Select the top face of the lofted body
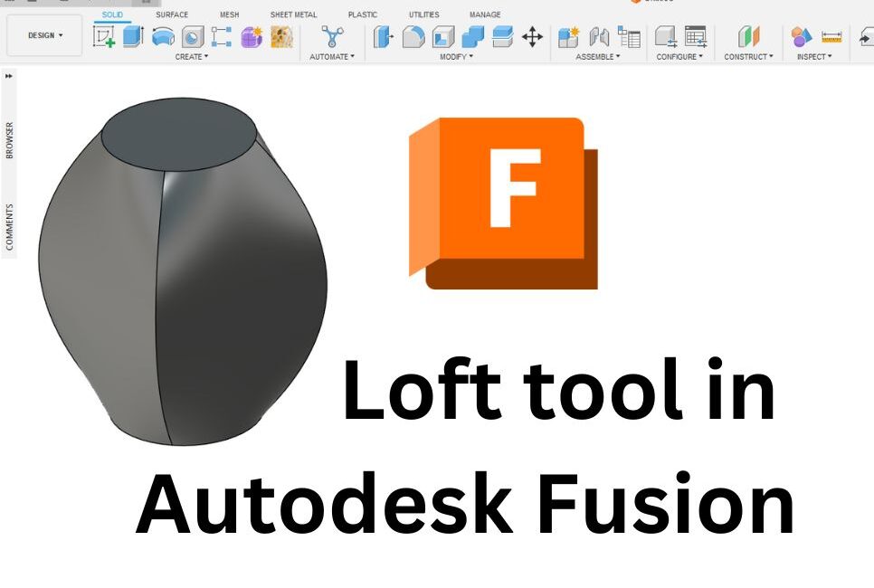This screenshot has height=588, width=874. click(179, 134)
